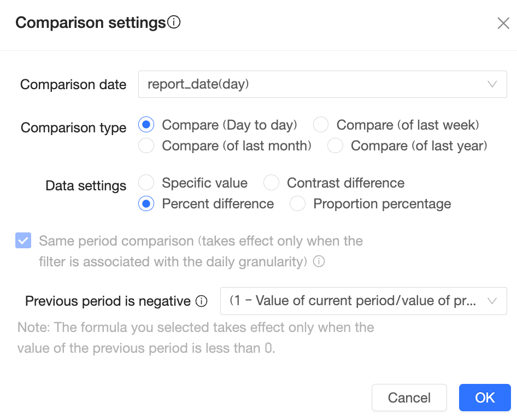This screenshot has width=517, height=420.
Task: Click the chevron arrow in report_date(day) field
Action: pos(492,84)
